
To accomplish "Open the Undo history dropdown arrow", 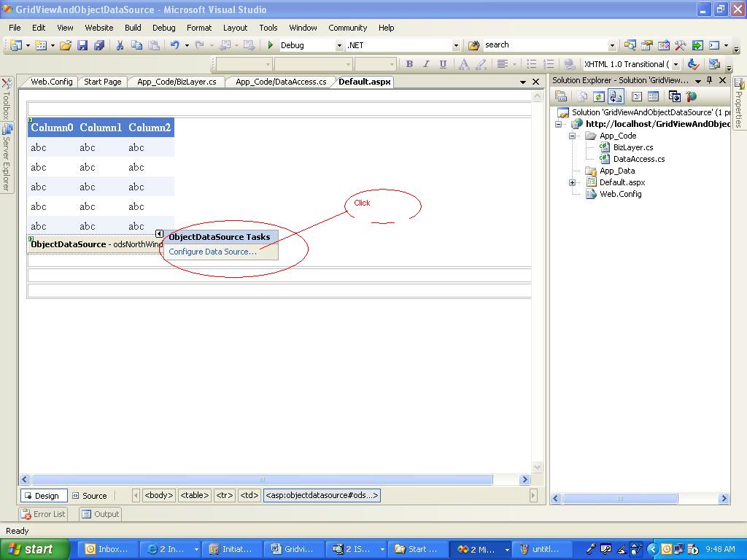I will tap(187, 45).
